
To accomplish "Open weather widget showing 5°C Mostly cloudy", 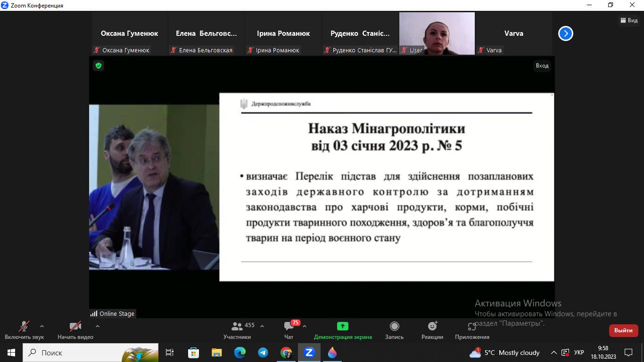I will [504, 353].
